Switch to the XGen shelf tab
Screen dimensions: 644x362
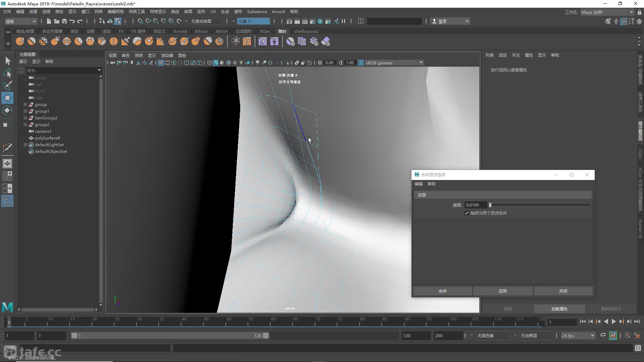point(265,32)
